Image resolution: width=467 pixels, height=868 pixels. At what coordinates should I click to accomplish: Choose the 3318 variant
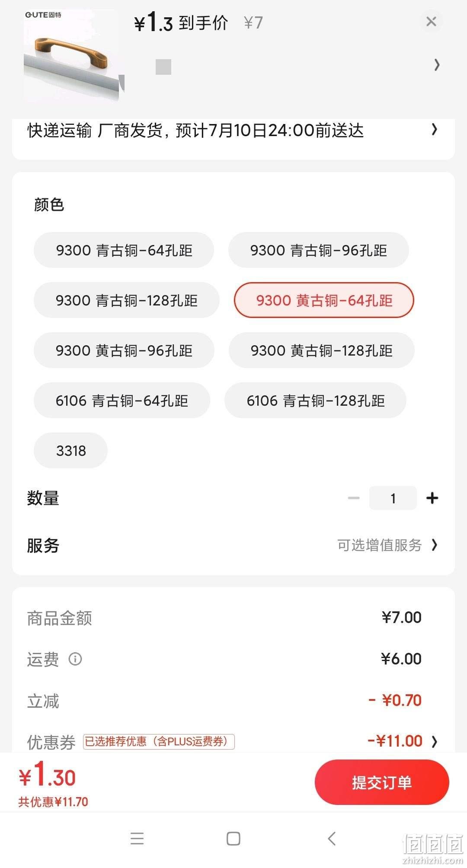[70, 451]
